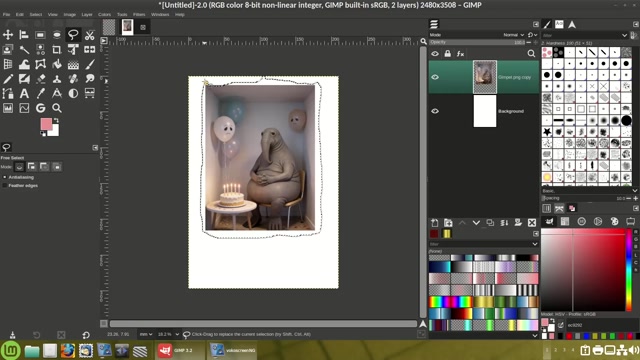This screenshot has height=360, width=640.
Task: Switch to the Fonts tab beside brushes
Action: tap(559, 24)
